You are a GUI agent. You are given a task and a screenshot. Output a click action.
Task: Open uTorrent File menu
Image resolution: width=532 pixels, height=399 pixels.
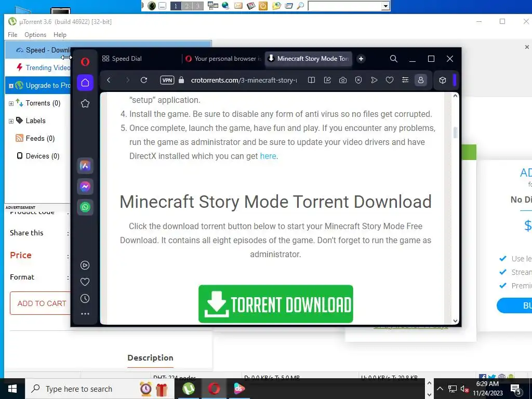(x=12, y=35)
